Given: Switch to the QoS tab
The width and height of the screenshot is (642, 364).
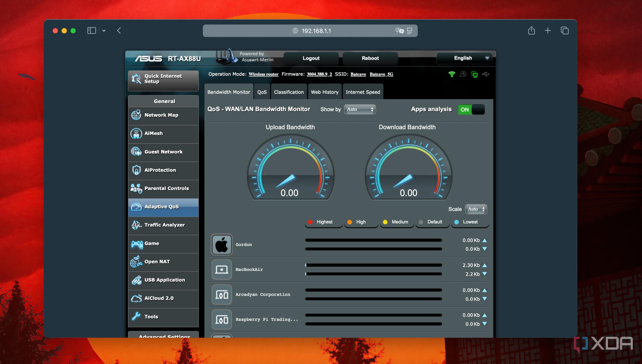Looking at the screenshot, I should click(x=262, y=92).
